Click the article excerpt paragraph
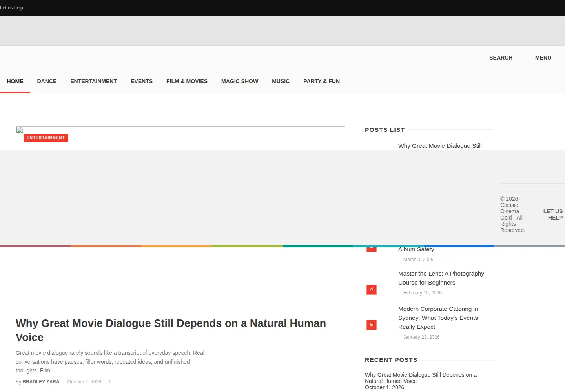Image resolution: width=565 pixels, height=392 pixels. pyautogui.click(x=110, y=362)
